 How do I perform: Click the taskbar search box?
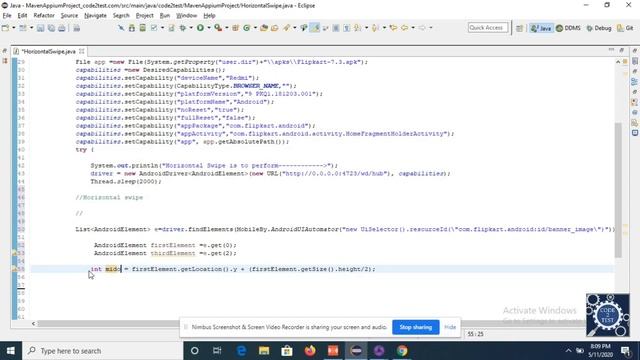(x=102, y=351)
